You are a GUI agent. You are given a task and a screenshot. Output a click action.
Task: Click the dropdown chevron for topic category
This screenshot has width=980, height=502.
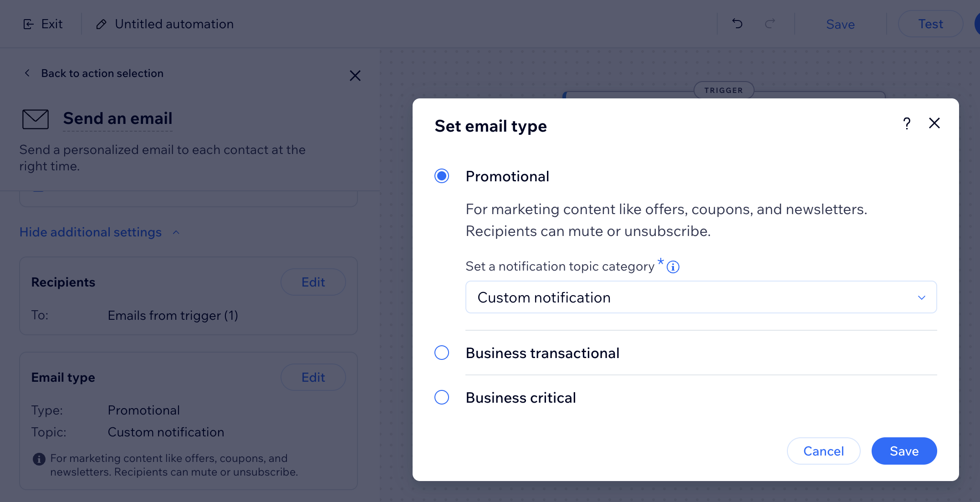pyautogui.click(x=922, y=297)
